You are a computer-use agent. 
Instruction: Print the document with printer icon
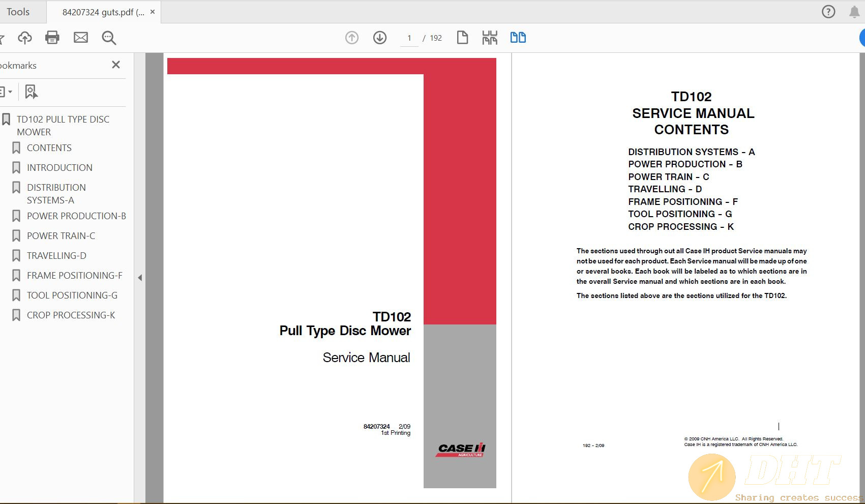[52, 38]
